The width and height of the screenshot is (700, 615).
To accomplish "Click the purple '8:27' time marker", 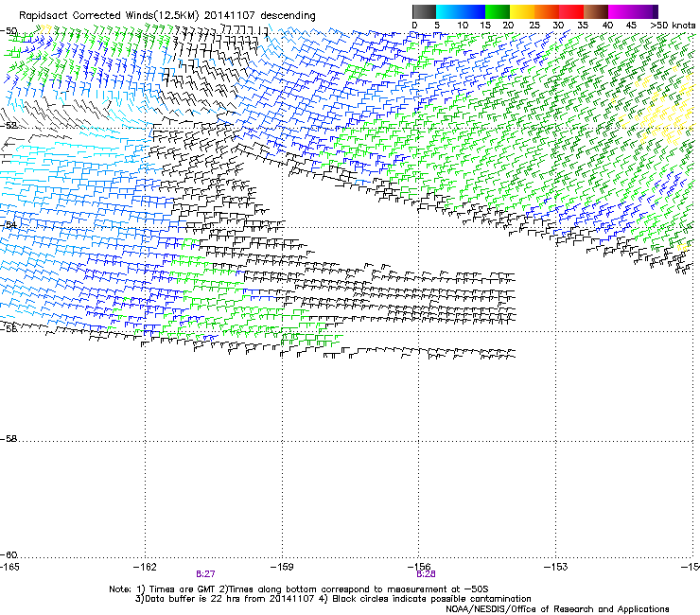I will (x=205, y=574).
